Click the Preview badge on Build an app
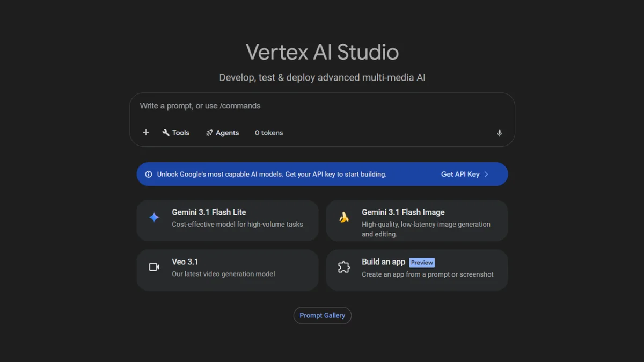 click(422, 262)
